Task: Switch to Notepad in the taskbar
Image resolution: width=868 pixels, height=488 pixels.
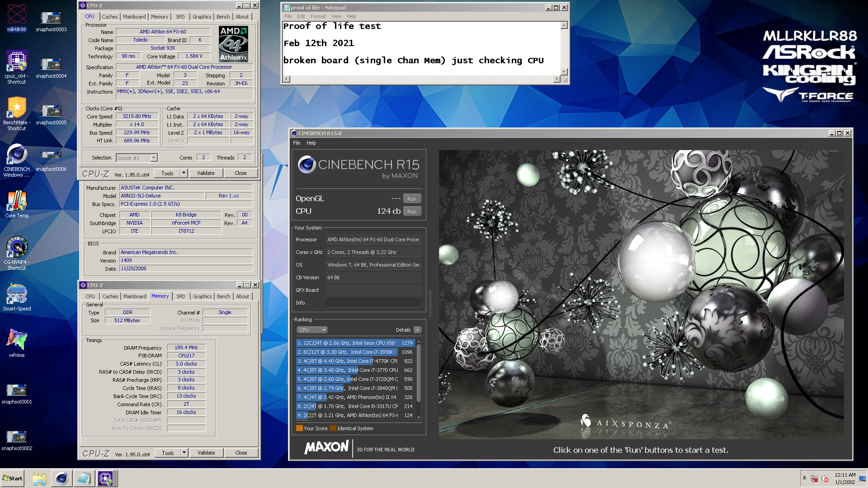Action: 84,479
